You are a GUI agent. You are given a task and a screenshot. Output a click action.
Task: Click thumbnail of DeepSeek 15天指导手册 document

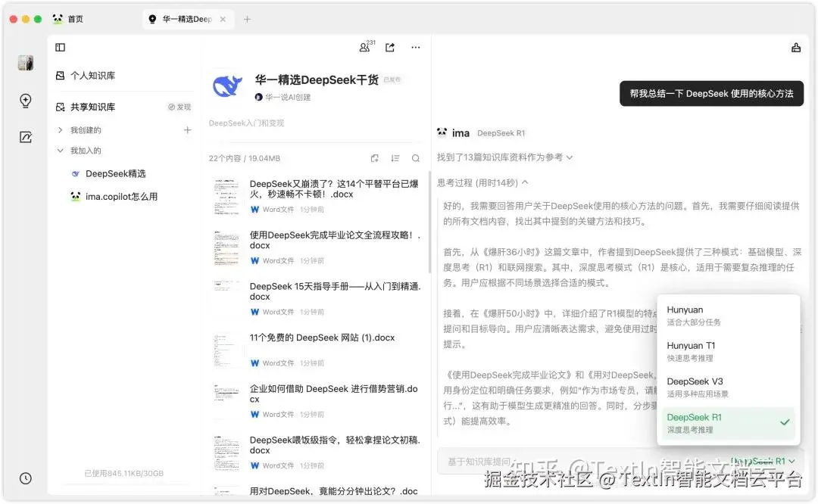[x=226, y=299]
